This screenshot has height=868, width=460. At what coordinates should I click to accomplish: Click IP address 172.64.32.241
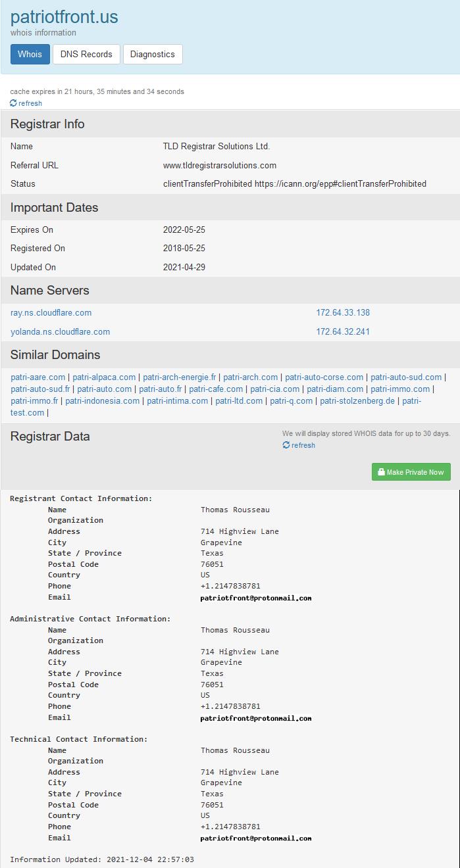(343, 332)
